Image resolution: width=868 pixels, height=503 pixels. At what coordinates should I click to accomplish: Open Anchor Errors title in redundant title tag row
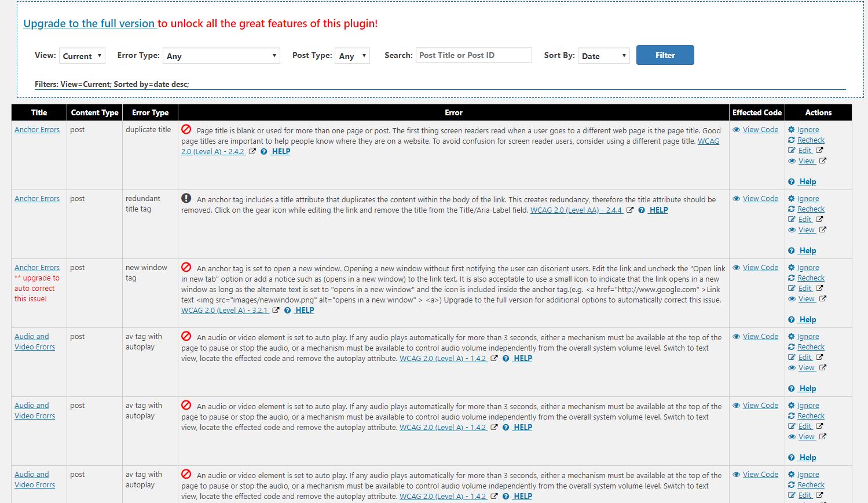pos(37,199)
